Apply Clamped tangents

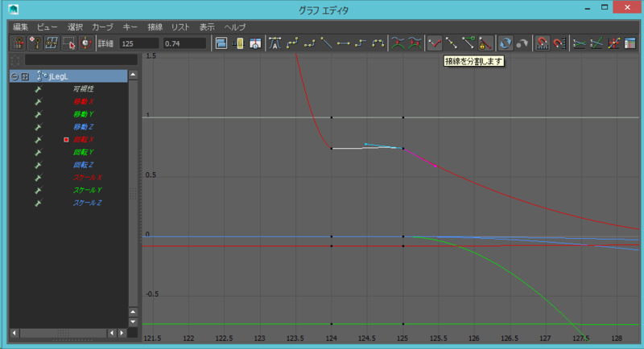coord(309,43)
